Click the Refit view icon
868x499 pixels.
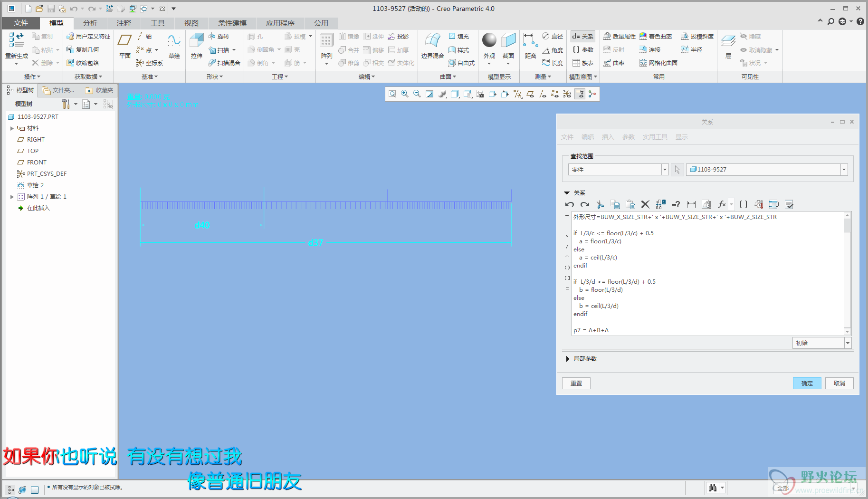pyautogui.click(x=392, y=94)
